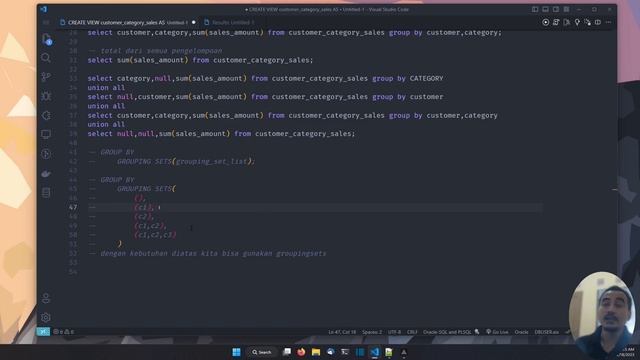Image resolution: width=640 pixels, height=360 pixels.
Task: Click UTF-8 encoding in status bar
Action: click(394, 332)
